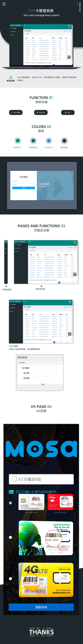Open admin avatar in 系统主页面 screenshot
Viewport: 83px width, 644px height.
(x=75, y=242)
